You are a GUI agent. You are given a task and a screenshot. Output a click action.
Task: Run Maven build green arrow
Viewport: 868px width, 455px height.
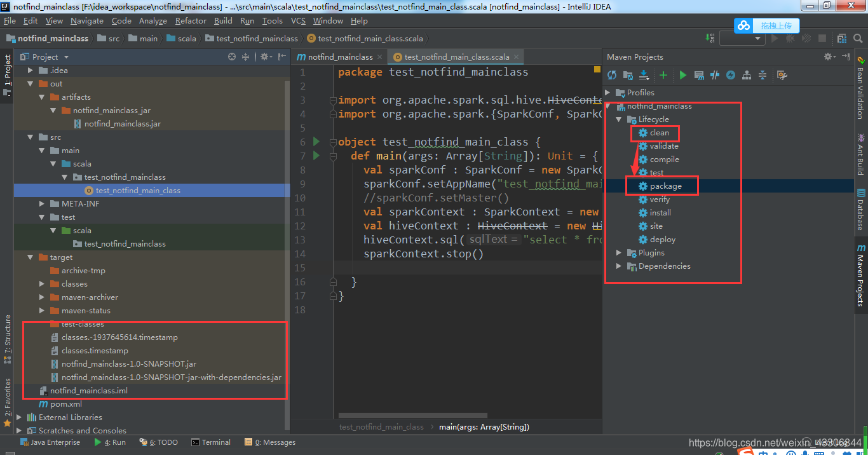point(683,75)
